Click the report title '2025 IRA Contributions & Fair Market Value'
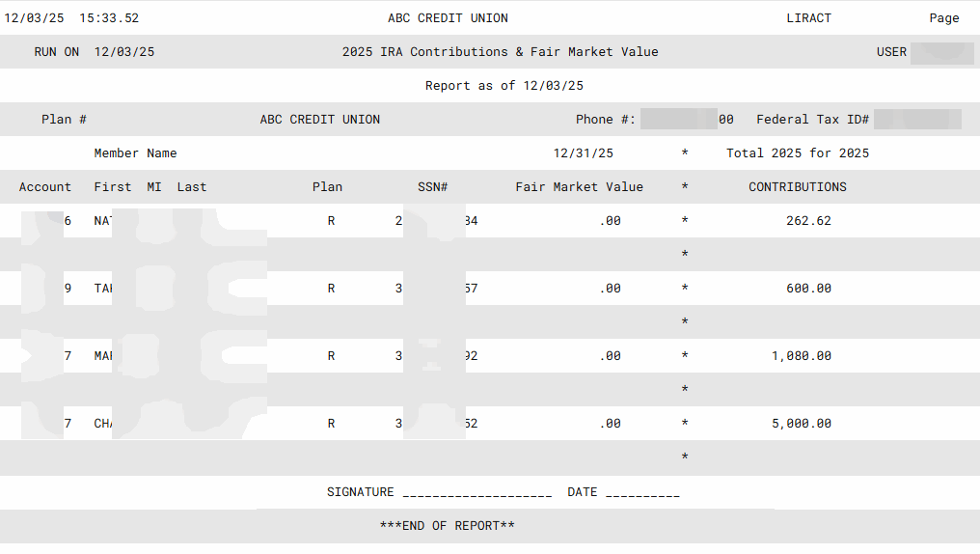 [500, 52]
